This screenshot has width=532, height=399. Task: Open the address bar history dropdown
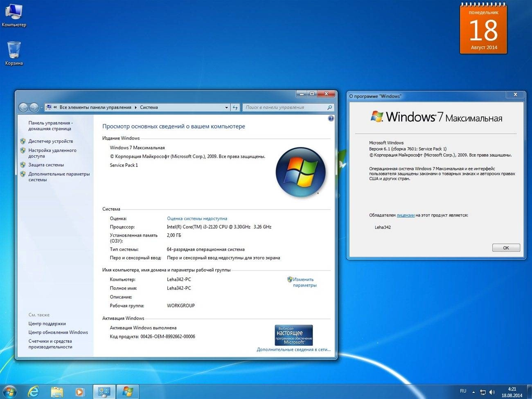pyautogui.click(x=226, y=108)
